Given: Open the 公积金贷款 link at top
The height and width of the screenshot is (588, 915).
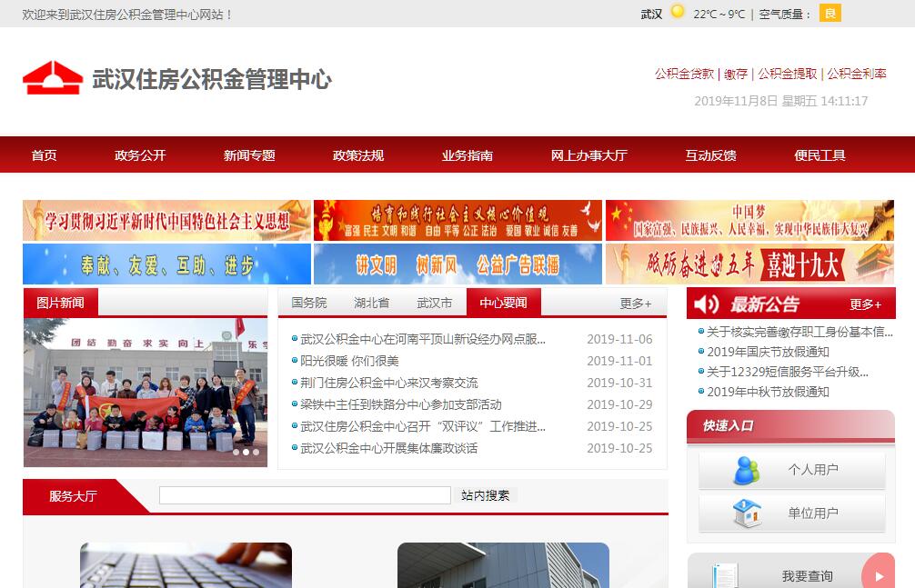Looking at the screenshot, I should tap(684, 74).
